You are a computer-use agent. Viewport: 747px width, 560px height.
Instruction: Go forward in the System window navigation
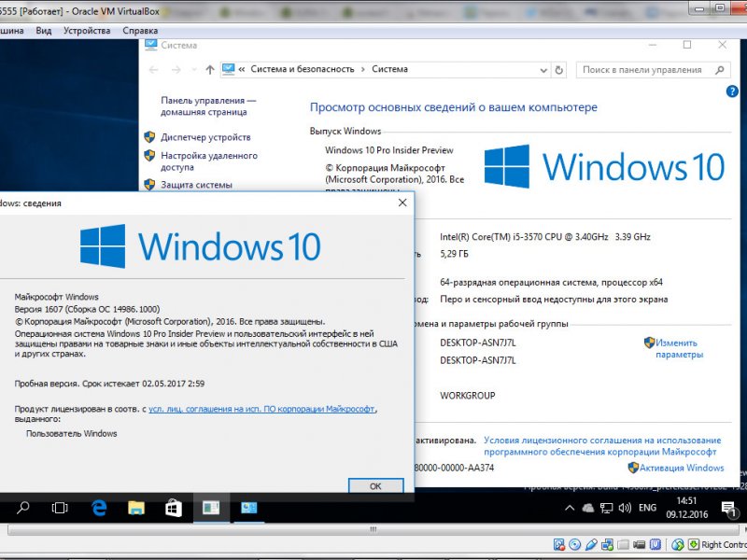pyautogui.click(x=176, y=70)
